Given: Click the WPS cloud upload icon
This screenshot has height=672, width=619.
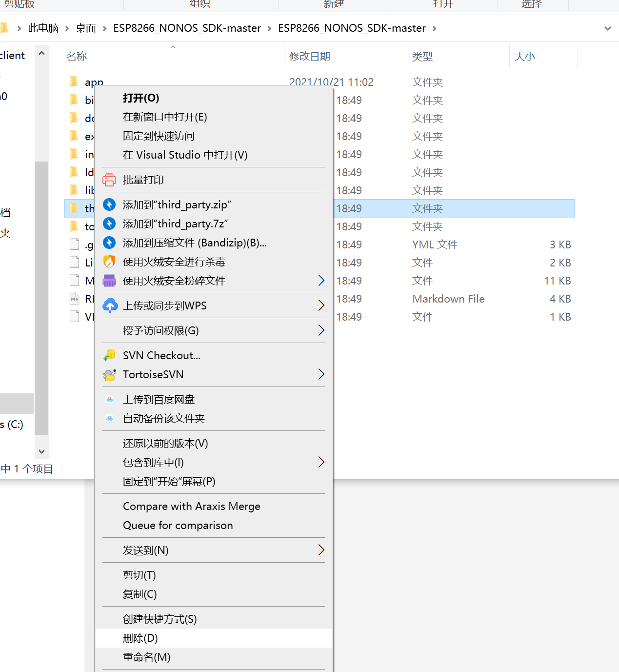Looking at the screenshot, I should tap(110, 305).
